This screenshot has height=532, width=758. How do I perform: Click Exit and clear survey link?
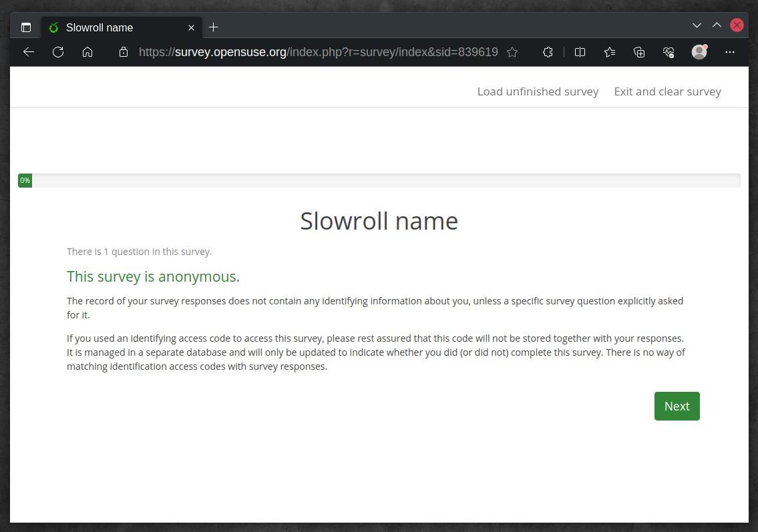pyautogui.click(x=668, y=92)
